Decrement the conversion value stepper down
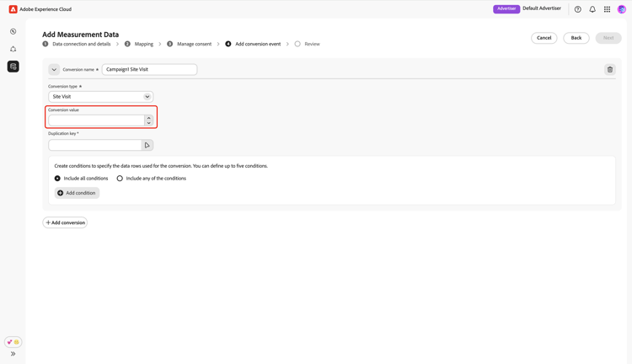 tap(148, 123)
